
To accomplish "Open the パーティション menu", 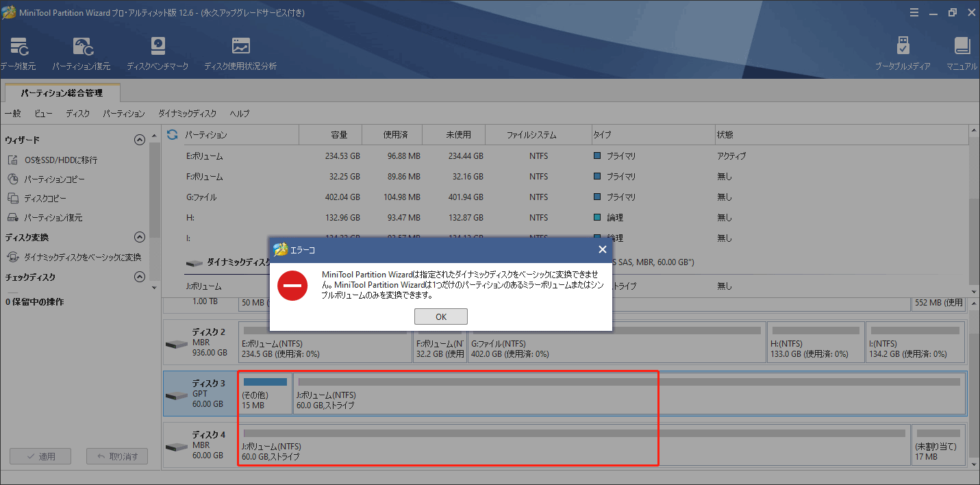I will (124, 114).
